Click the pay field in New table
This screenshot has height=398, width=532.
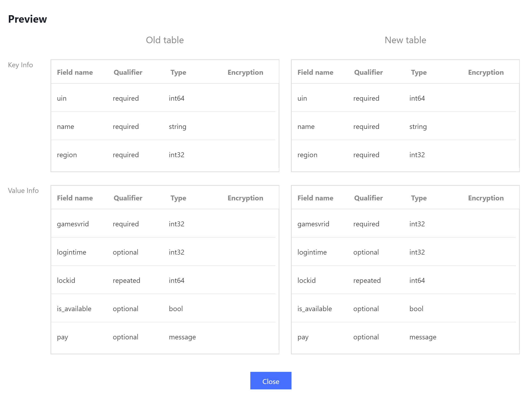point(303,337)
